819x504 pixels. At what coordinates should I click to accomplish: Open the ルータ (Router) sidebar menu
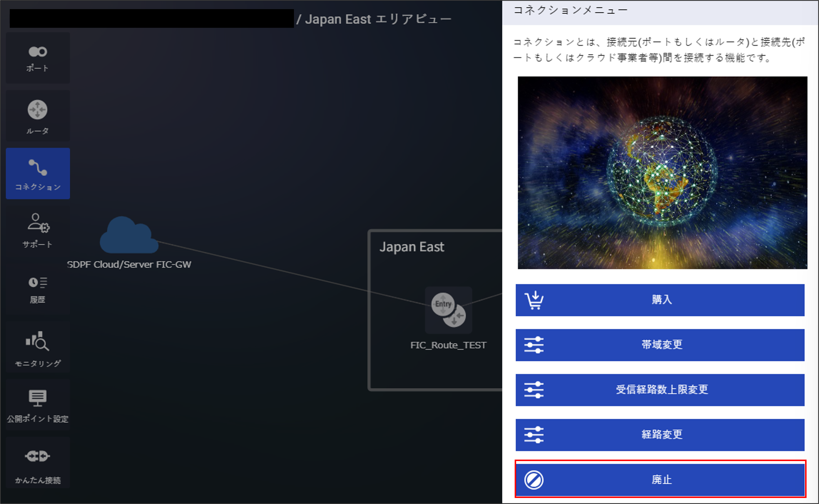38,116
